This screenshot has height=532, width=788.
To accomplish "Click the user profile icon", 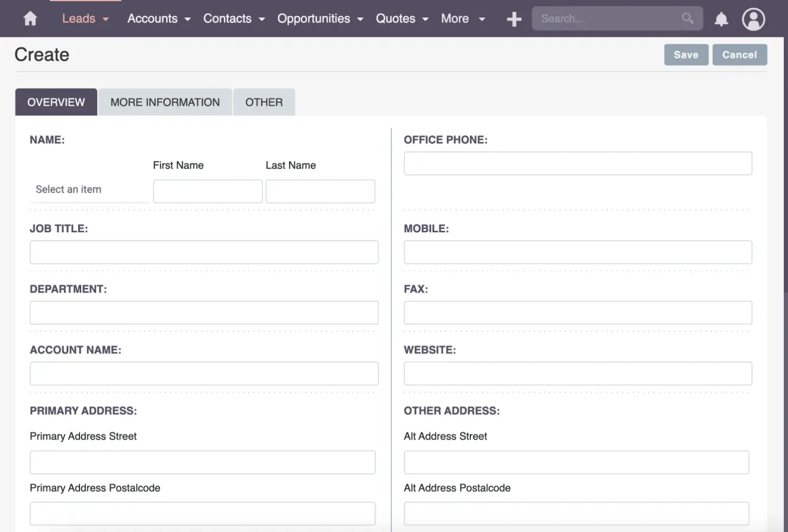I will [x=753, y=19].
